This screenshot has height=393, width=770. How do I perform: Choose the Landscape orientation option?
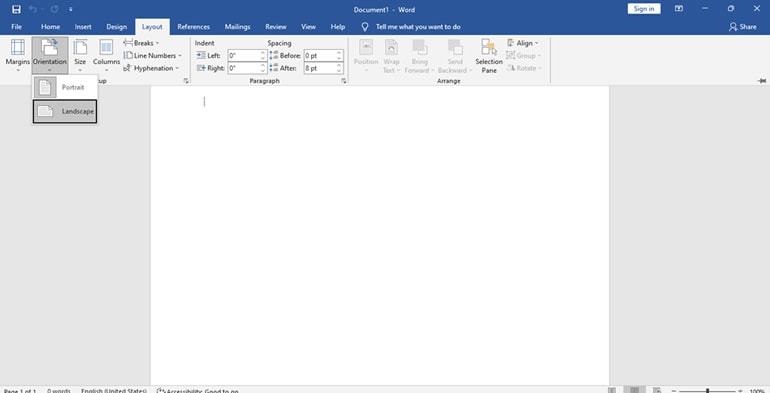pos(65,112)
